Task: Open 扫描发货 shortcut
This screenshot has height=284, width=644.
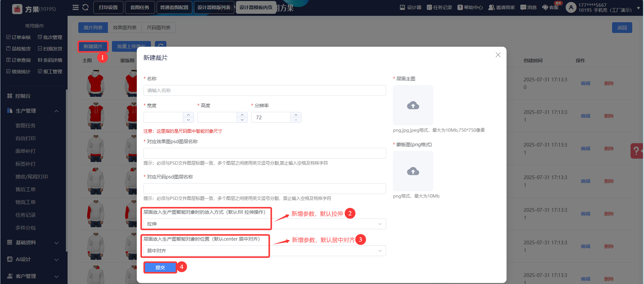Action: click(50, 49)
